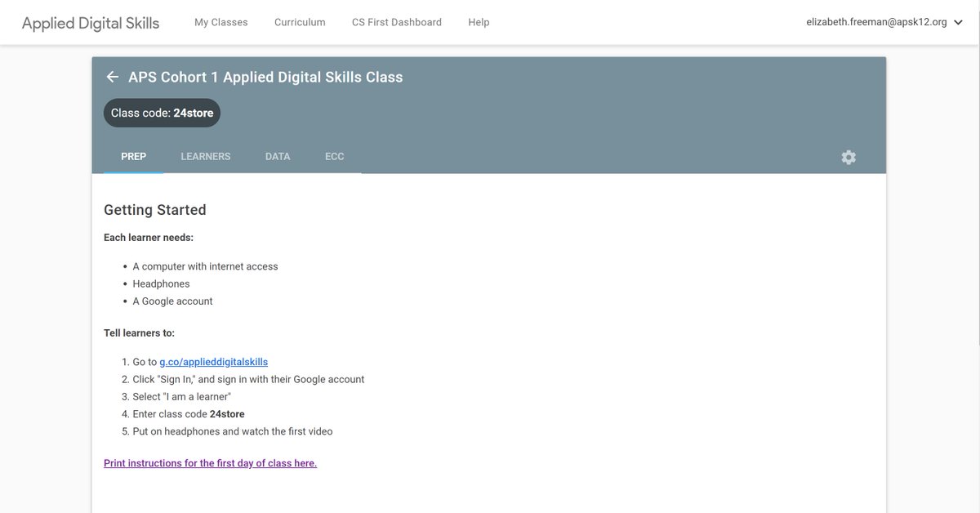Click the class title APS Cohort 1 Applied Digital Skills Class
Image resolution: width=980 pixels, height=513 pixels.
265,77
